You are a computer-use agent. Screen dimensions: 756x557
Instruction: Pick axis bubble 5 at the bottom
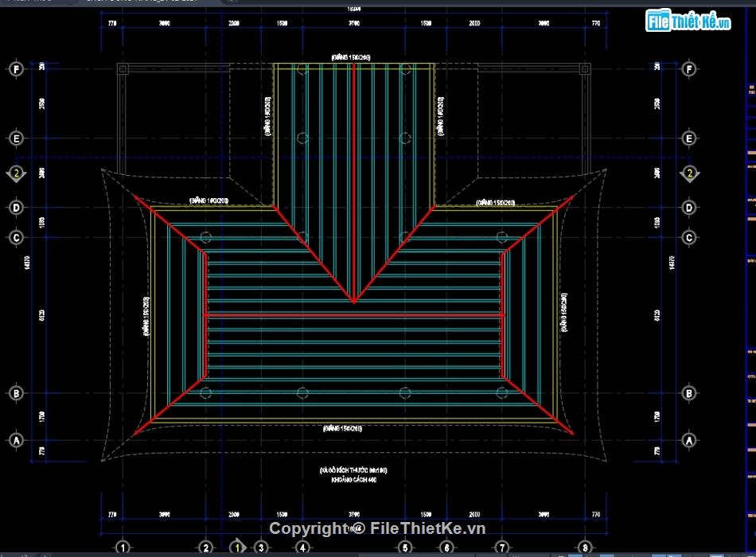tap(405, 547)
